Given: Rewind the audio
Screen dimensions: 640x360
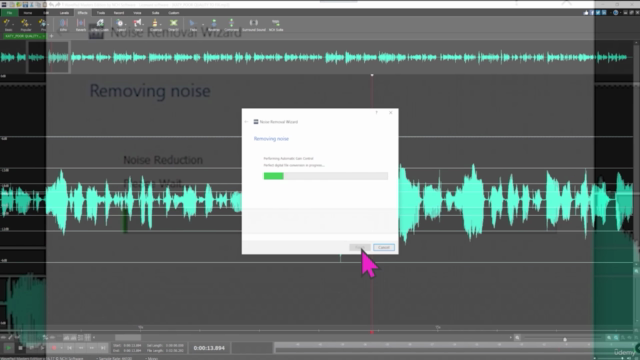Looking at the screenshot, I should 81,348.
